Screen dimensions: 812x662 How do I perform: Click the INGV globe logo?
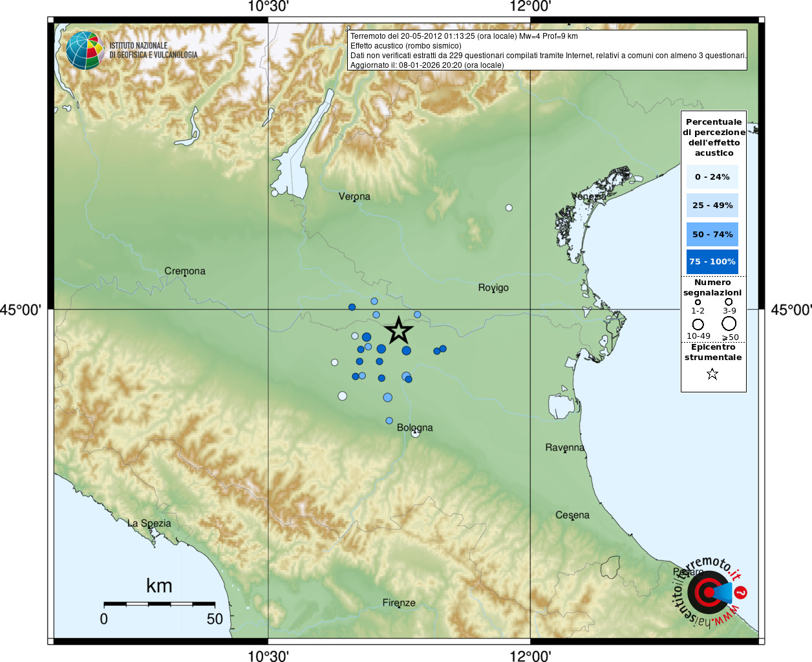pos(85,50)
